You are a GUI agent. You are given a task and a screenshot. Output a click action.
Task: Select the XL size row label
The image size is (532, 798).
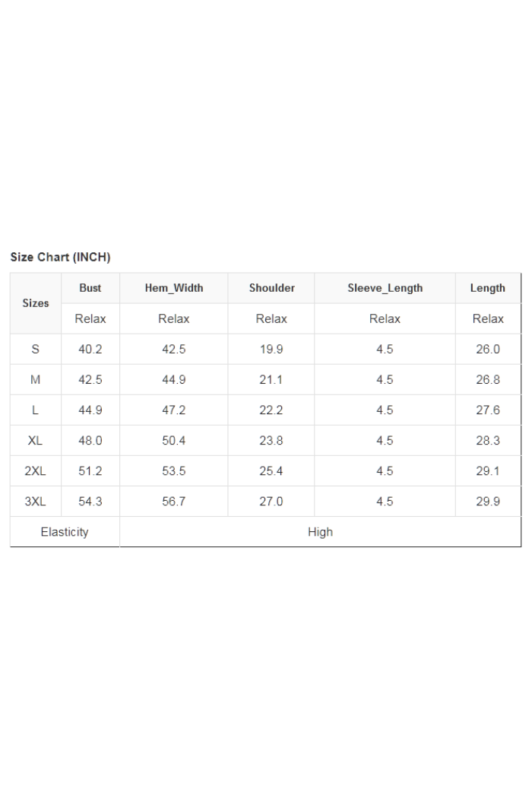(36, 441)
